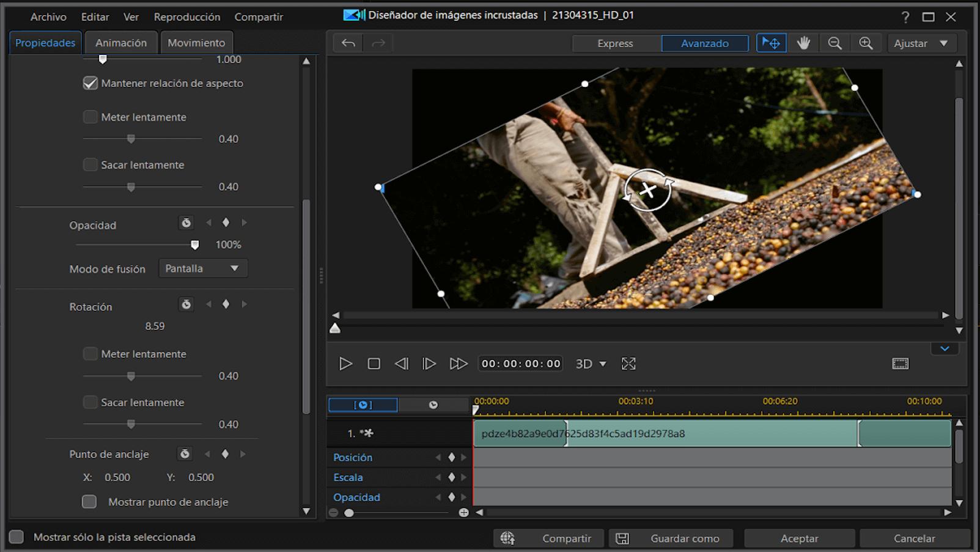Activate the keyframe stopwatch for Rotación
Screen dimensions: 980x552
pyautogui.click(x=186, y=304)
